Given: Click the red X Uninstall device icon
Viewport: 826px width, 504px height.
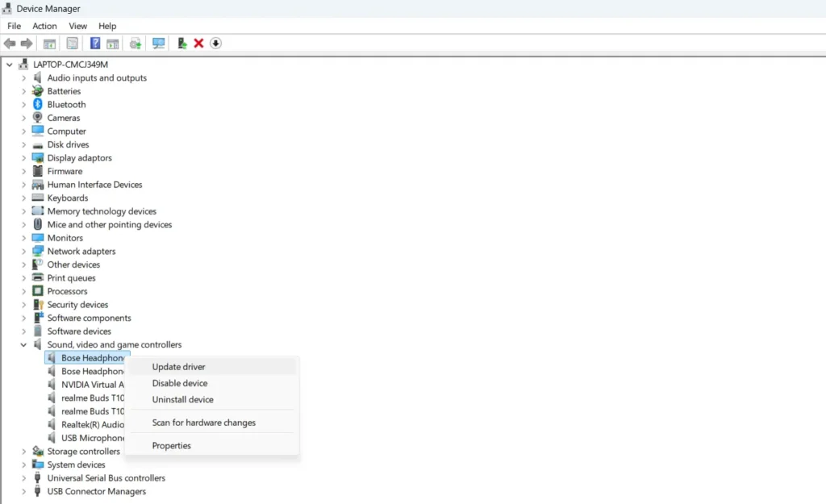Looking at the screenshot, I should tap(198, 44).
